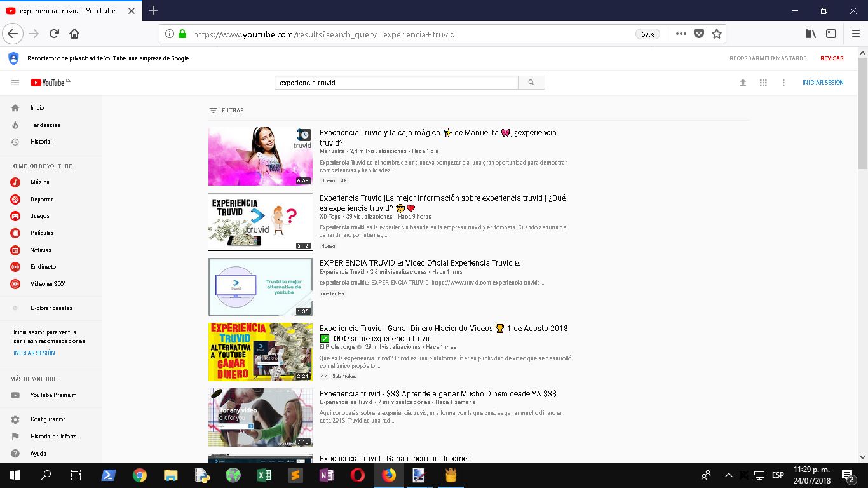Open Experiencia en Truvid channel link
Viewport: 868px width, 488px height.
346,402
